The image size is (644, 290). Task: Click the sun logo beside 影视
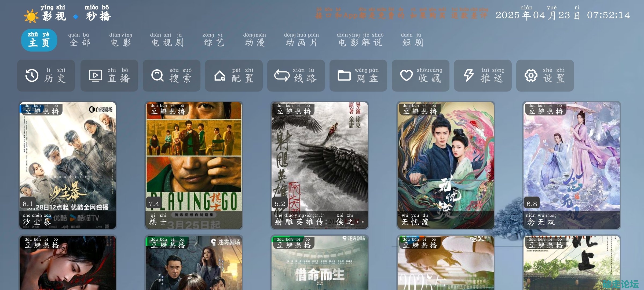point(31,16)
